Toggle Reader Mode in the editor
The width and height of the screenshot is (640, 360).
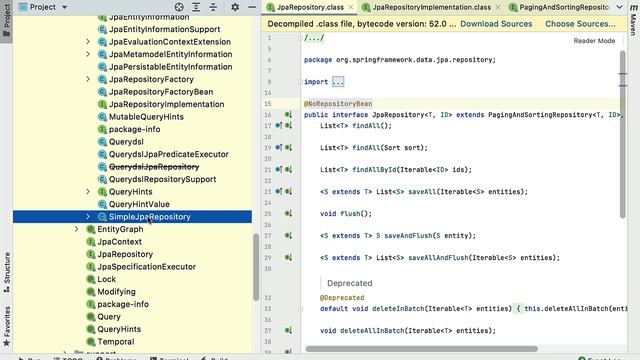(594, 41)
